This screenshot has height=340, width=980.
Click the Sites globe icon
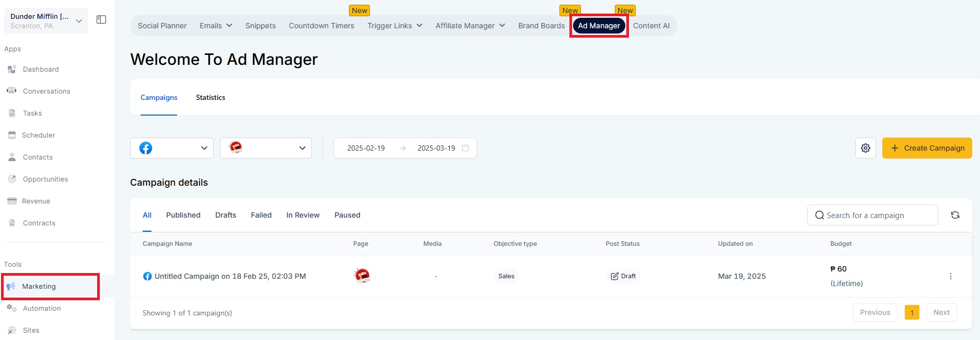[x=12, y=330]
